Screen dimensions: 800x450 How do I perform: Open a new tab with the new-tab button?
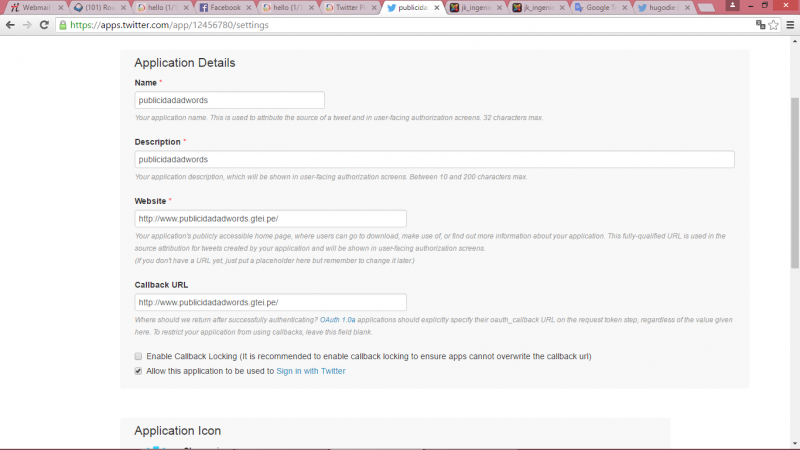point(706,8)
